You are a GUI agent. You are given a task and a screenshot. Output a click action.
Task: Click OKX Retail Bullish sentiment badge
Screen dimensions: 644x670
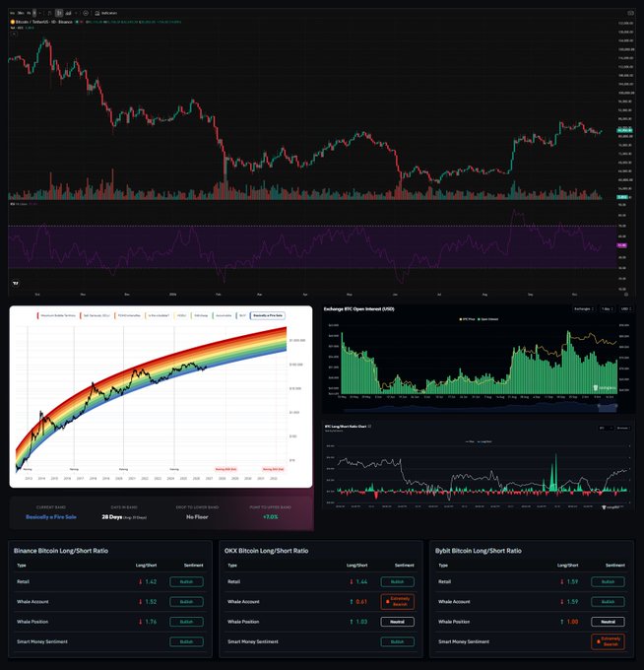coord(397,581)
